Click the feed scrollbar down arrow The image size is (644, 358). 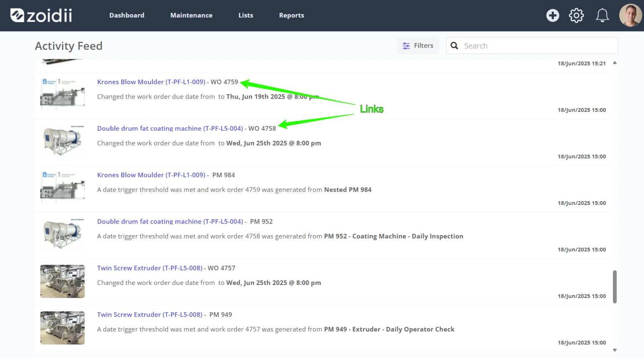pyautogui.click(x=615, y=350)
